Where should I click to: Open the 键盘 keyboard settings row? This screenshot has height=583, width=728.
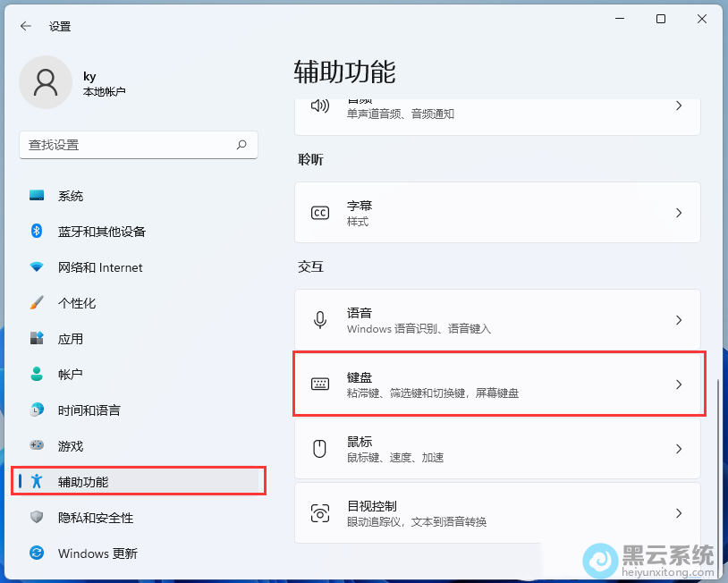497,384
